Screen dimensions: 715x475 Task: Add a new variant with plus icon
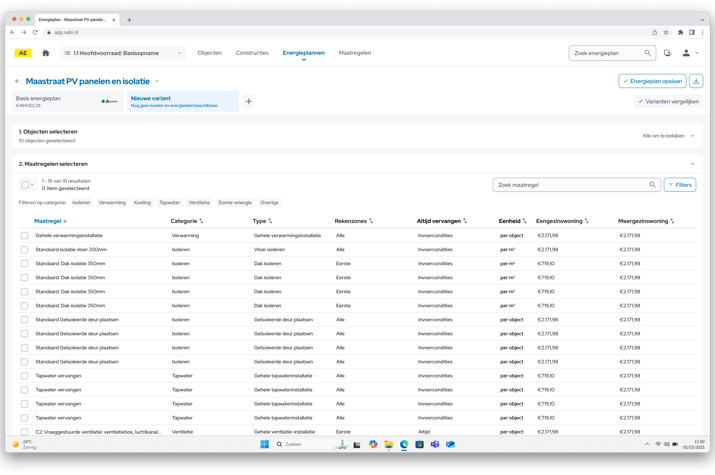pos(249,101)
